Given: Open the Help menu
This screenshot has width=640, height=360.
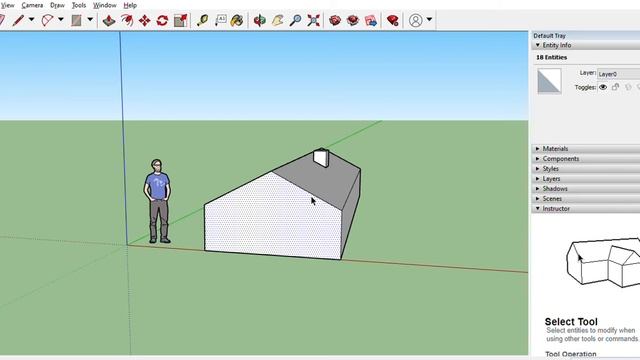Looking at the screenshot, I should click(130, 5).
